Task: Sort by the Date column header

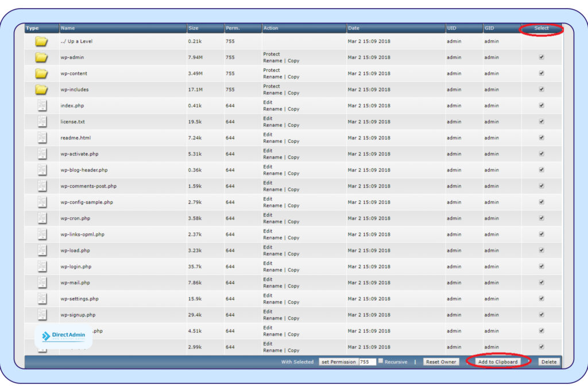Action: (354, 28)
